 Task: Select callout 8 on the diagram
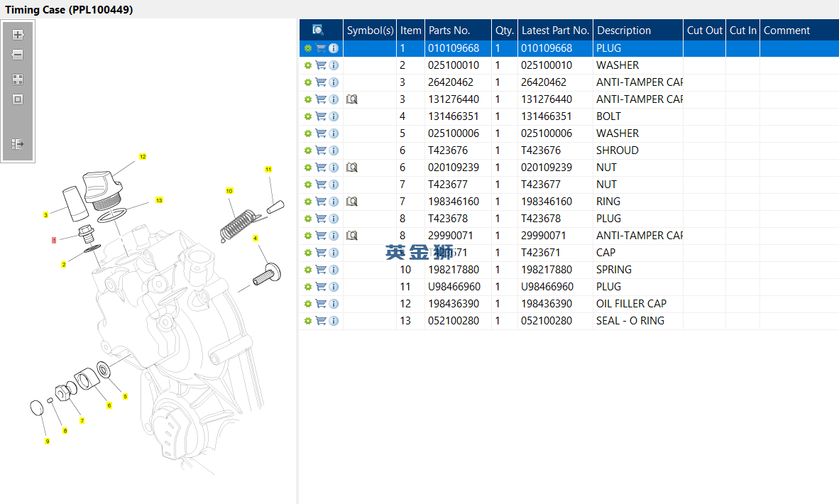pyautogui.click(x=65, y=431)
